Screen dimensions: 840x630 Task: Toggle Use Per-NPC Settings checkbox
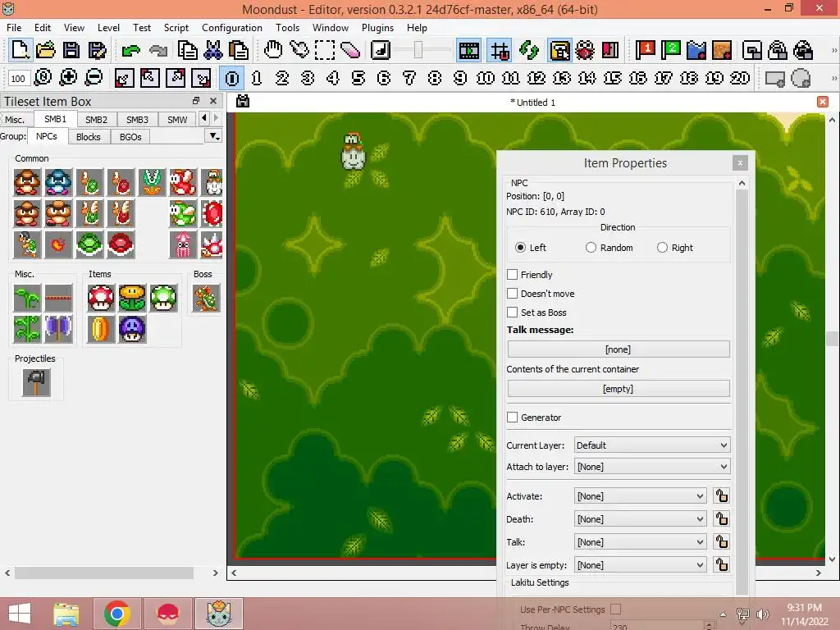click(x=616, y=609)
